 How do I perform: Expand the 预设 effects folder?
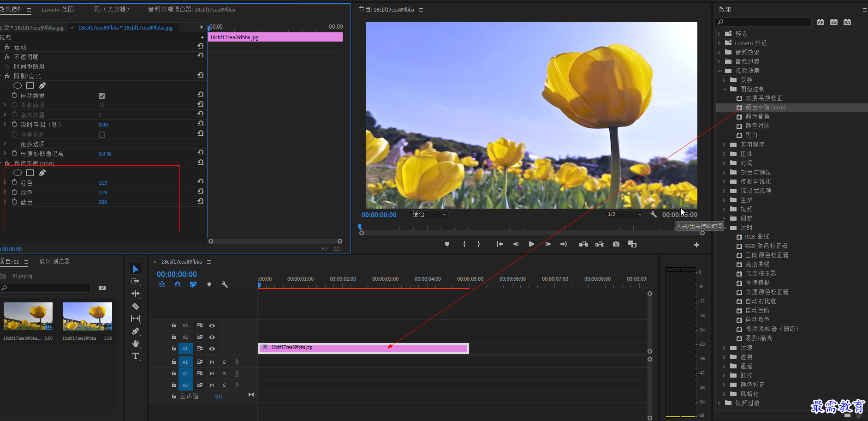coord(719,34)
